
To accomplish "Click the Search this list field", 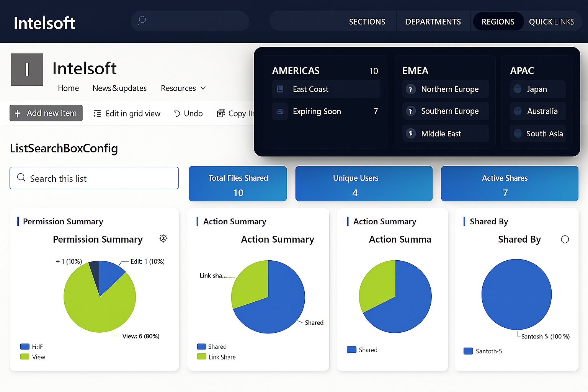I will tap(94, 178).
